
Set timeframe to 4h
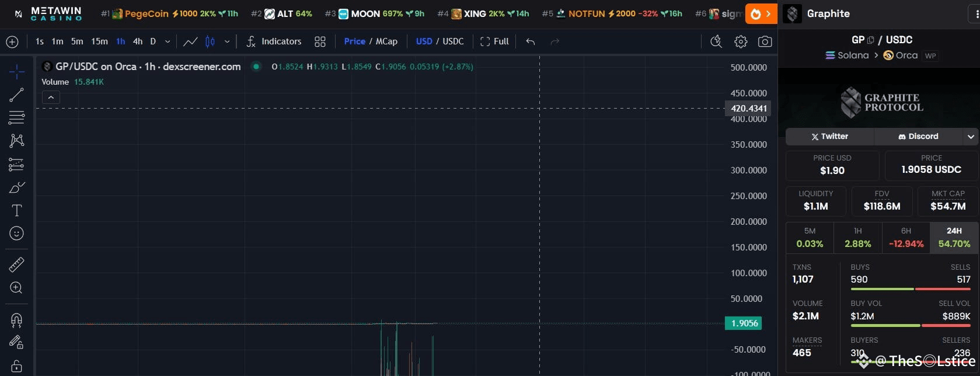(x=138, y=41)
